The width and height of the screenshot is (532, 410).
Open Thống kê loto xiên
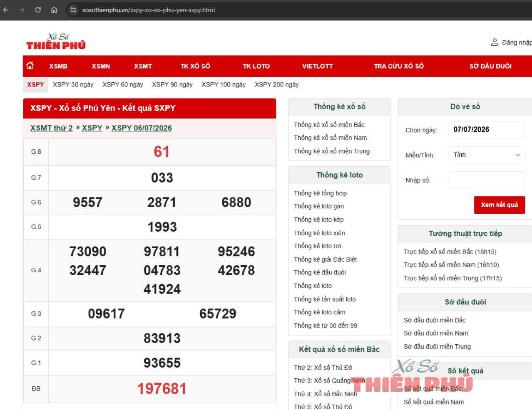[x=319, y=233]
